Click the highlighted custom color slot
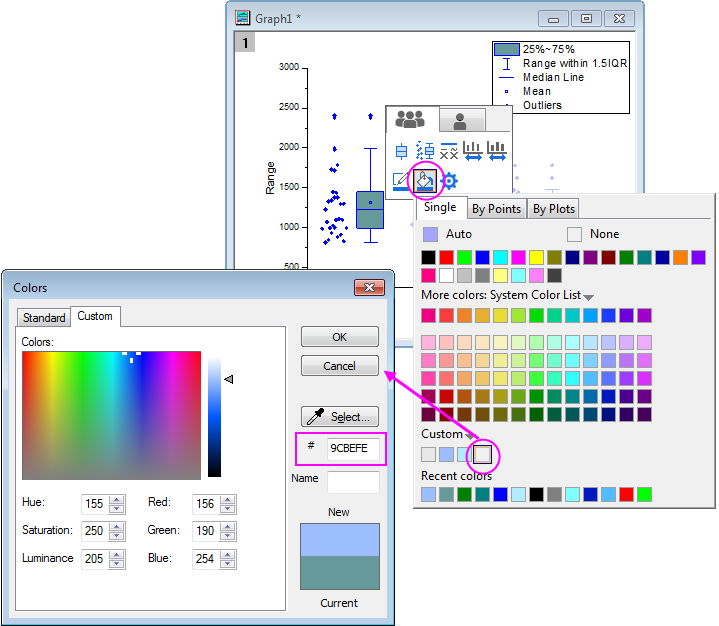The image size is (719, 626). point(482,455)
